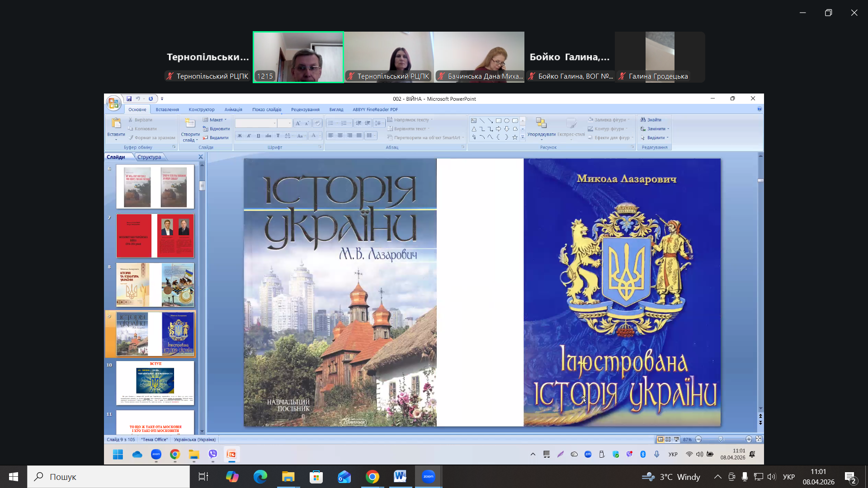Expand the shapes gallery more arrow
868x488 pixels.
click(523, 137)
